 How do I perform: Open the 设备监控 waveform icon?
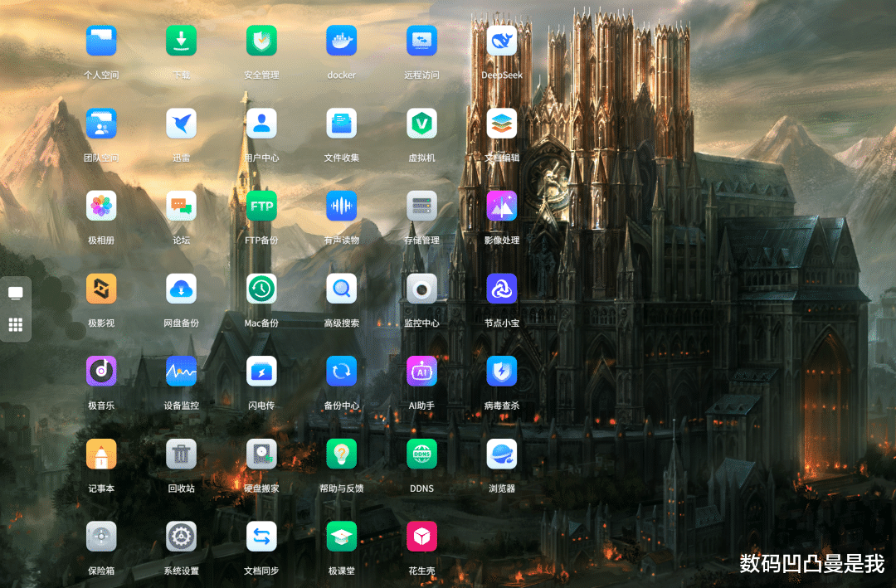(x=181, y=371)
